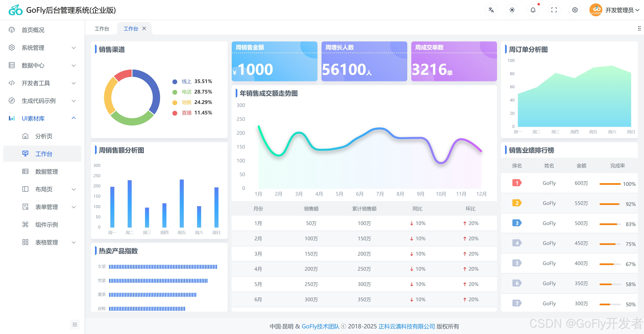Toggle the light/dark theme sun icon
Screen dimensions: 644x334
tap(512, 10)
